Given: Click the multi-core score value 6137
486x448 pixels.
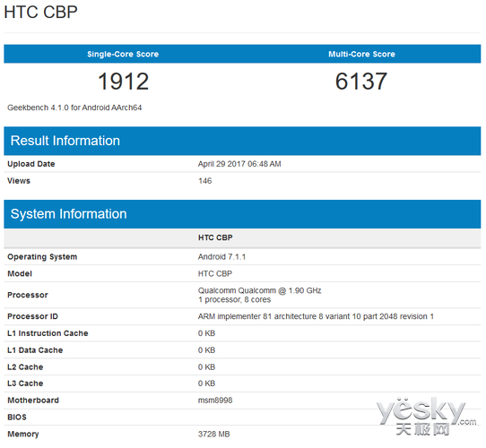Looking at the screenshot, I should click(361, 82).
